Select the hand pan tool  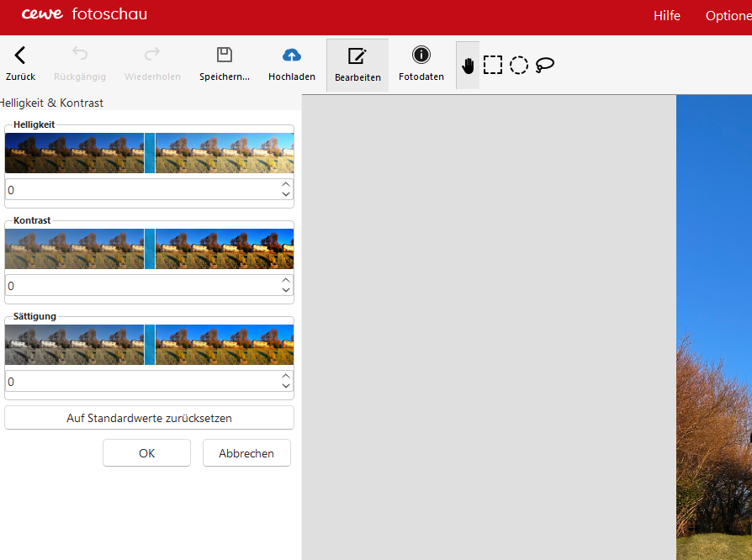pyautogui.click(x=468, y=66)
